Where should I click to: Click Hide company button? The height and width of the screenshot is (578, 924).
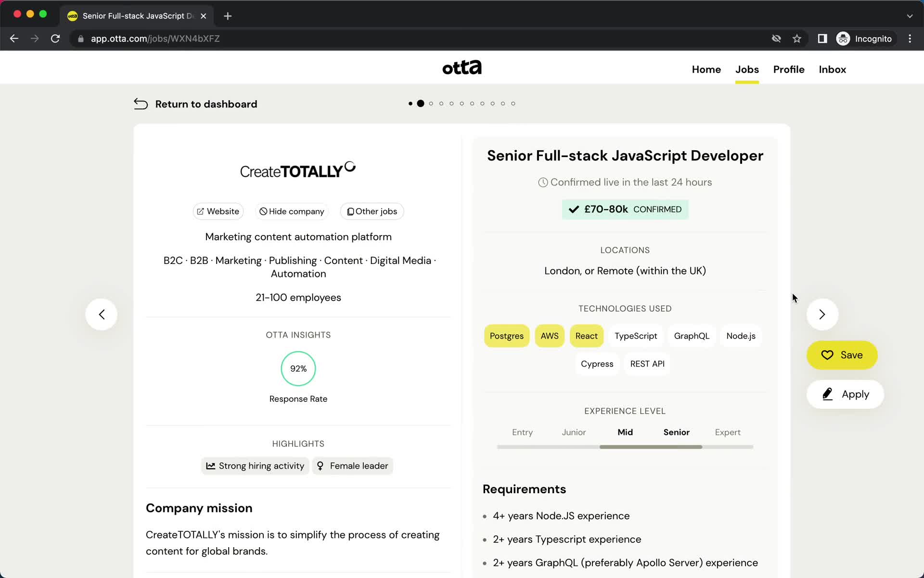click(292, 211)
